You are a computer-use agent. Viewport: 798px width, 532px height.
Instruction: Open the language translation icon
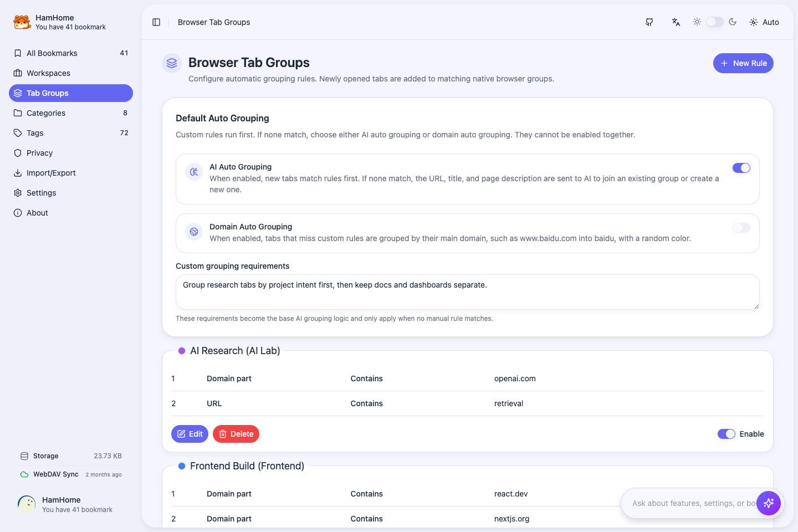coord(676,22)
